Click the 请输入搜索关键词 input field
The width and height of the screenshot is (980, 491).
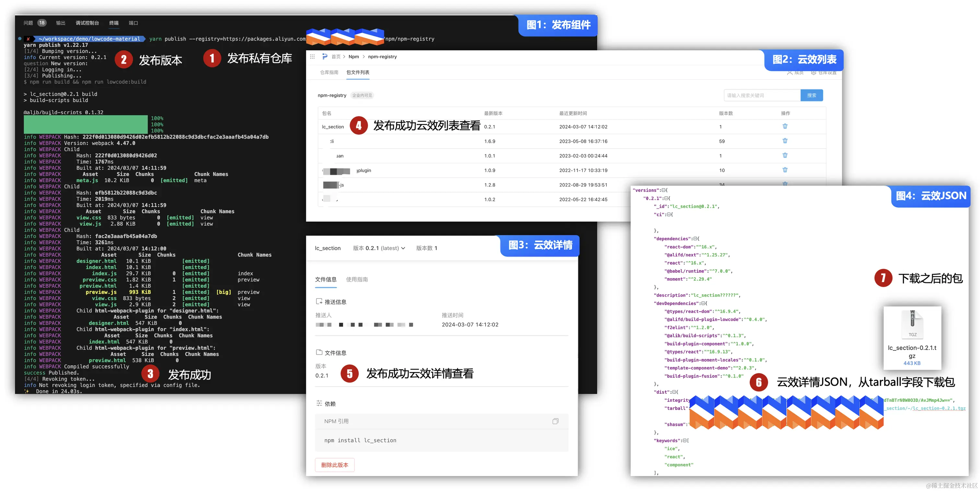point(761,95)
